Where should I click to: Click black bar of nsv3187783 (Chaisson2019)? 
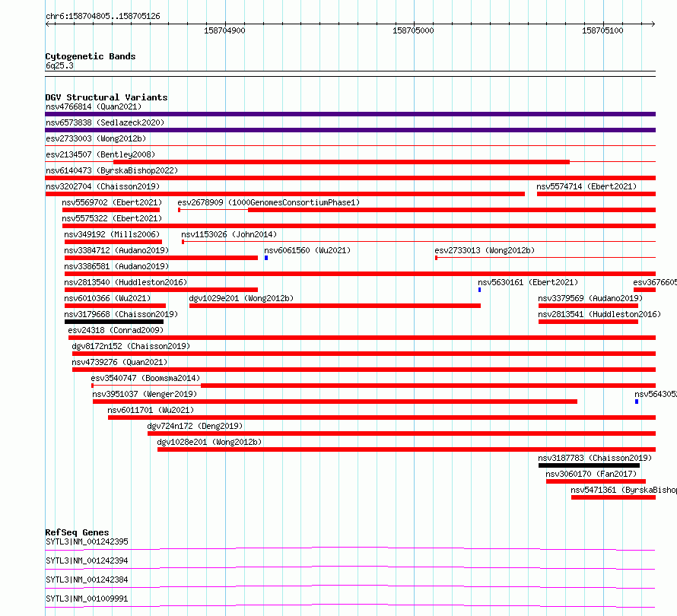589,465
